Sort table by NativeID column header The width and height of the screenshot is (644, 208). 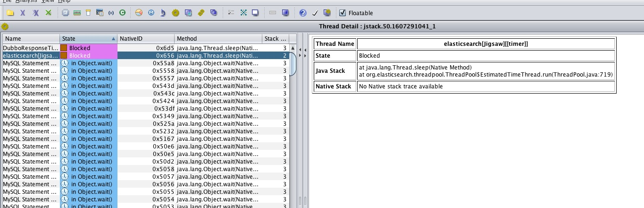click(x=146, y=39)
